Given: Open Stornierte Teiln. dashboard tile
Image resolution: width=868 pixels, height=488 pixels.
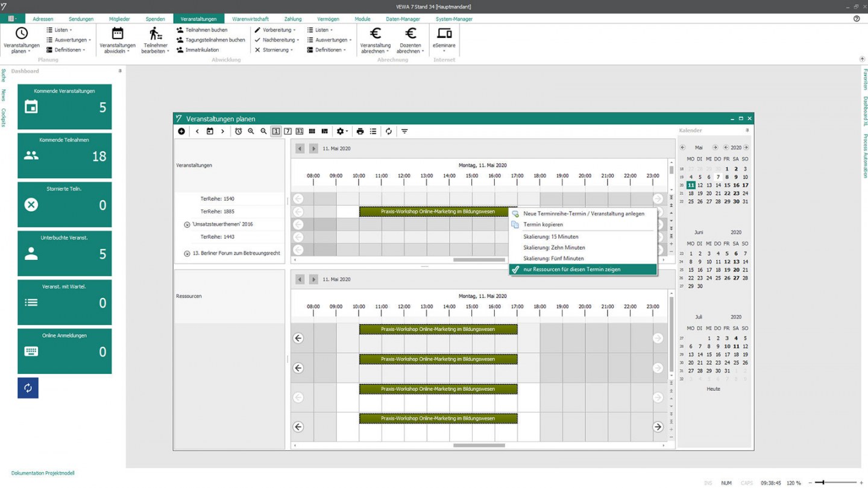Looking at the screenshot, I should click(x=64, y=204).
